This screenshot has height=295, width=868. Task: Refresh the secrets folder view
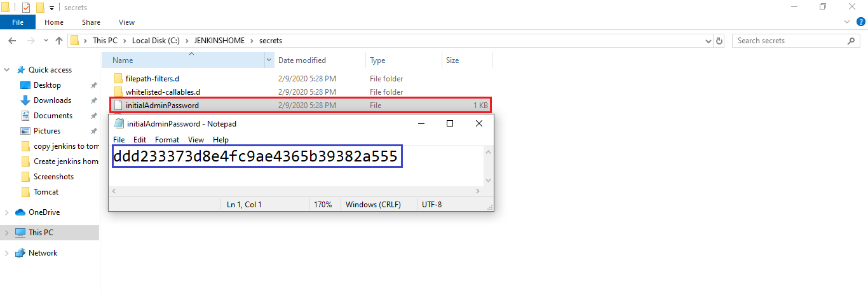(x=719, y=41)
